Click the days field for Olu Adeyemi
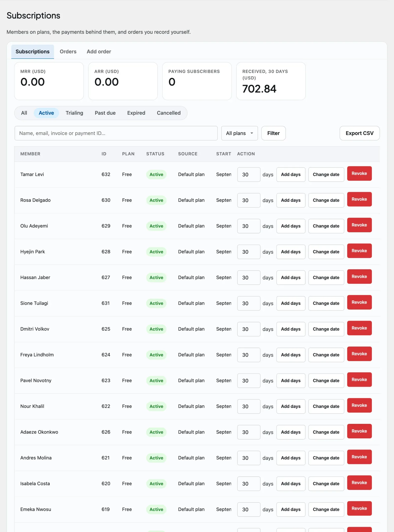394x532 pixels. pyautogui.click(x=249, y=226)
